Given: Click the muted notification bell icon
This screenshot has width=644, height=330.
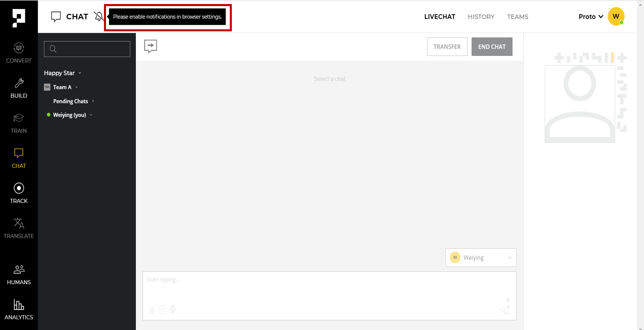Looking at the screenshot, I should [99, 16].
